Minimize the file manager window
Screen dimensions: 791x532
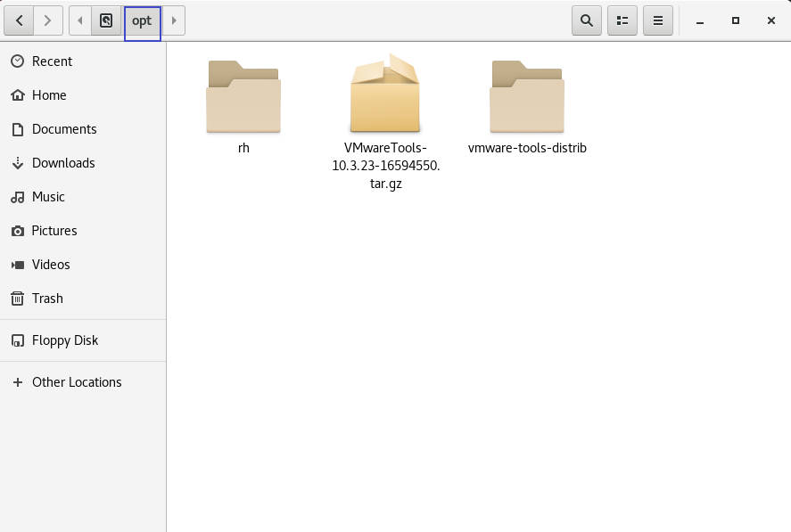click(700, 21)
